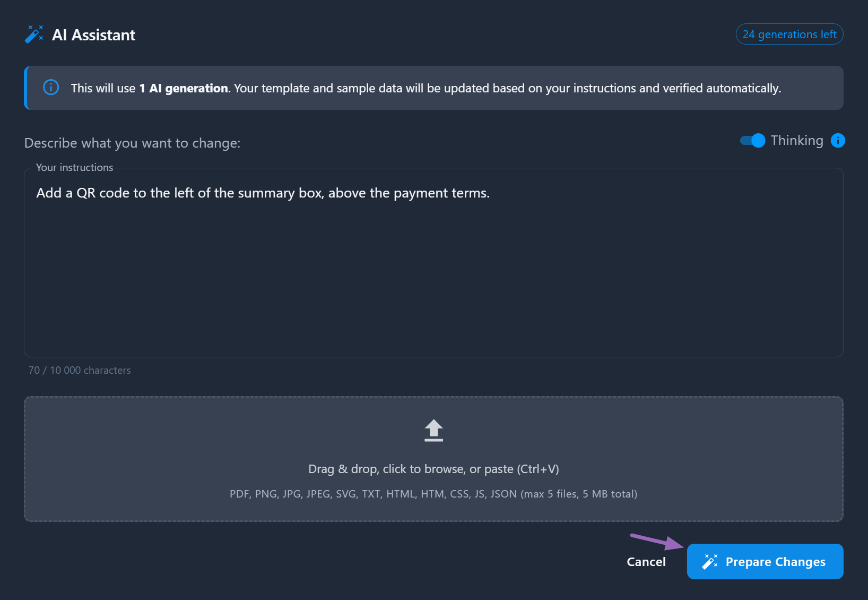Click the character counter below instructions
This screenshot has width=868, height=600.
tap(80, 370)
